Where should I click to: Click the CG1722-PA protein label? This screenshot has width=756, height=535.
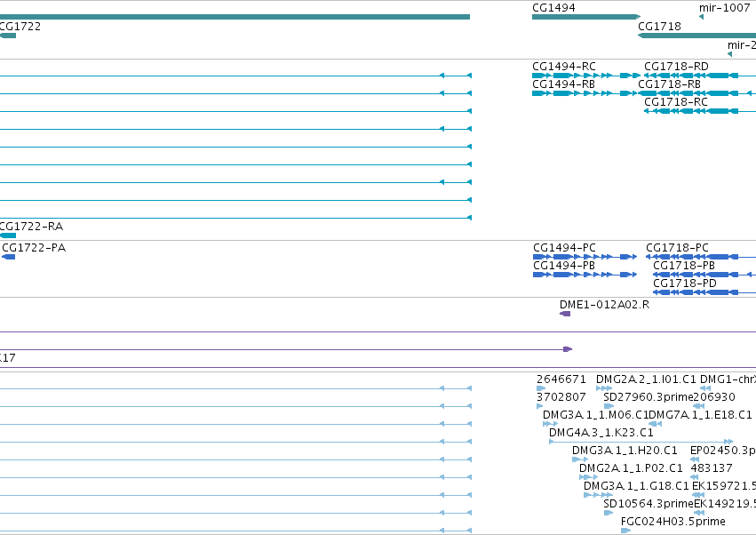coord(34,248)
